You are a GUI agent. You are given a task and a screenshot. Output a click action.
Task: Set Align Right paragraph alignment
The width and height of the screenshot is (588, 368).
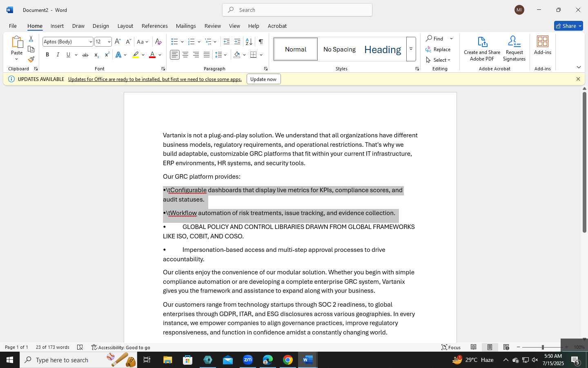coord(196,55)
